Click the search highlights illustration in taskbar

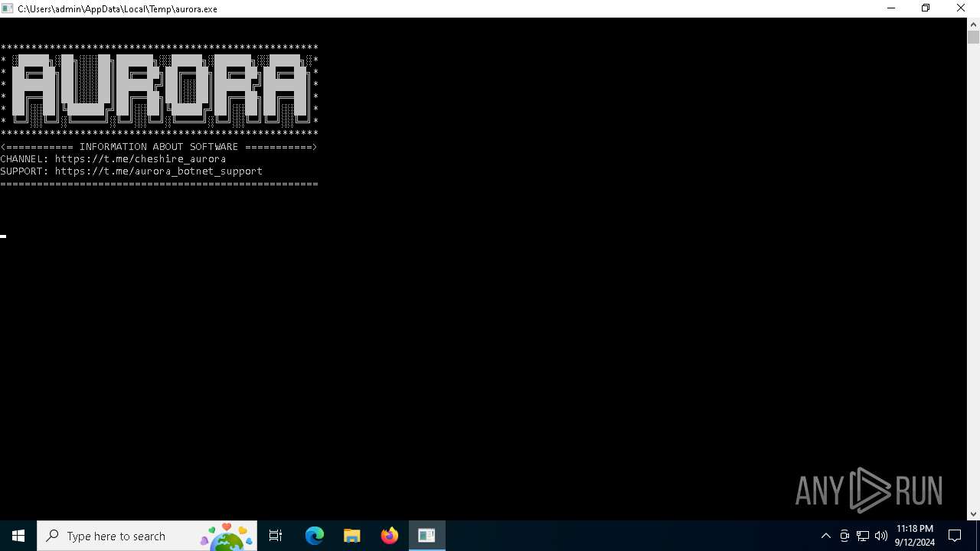pyautogui.click(x=227, y=536)
